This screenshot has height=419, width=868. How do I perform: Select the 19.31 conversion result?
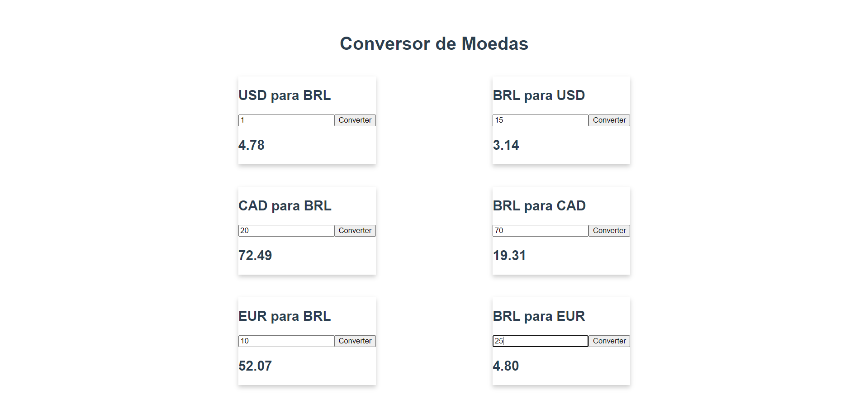point(509,256)
